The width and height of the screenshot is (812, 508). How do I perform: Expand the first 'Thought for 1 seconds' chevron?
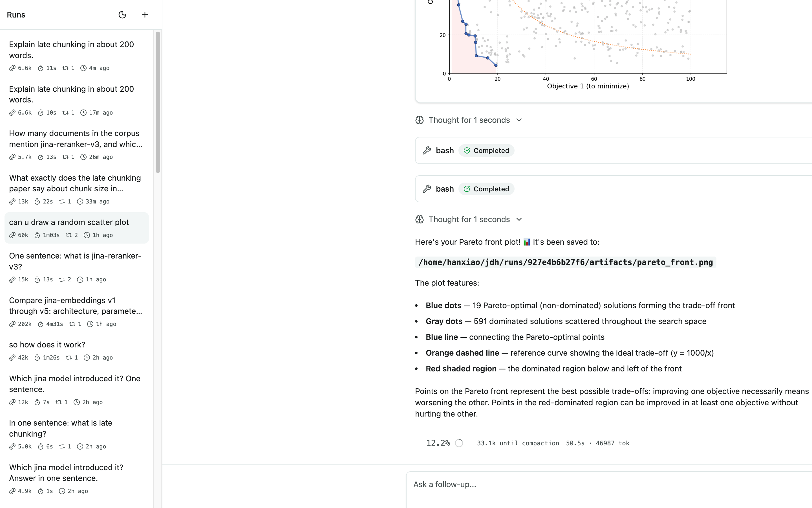pyautogui.click(x=519, y=120)
